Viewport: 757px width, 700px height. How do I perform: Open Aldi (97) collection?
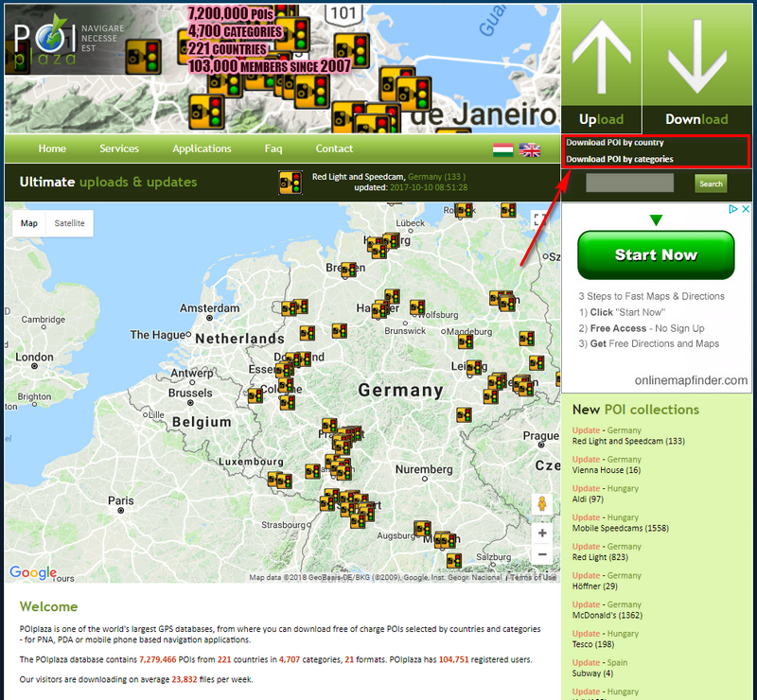click(x=588, y=499)
